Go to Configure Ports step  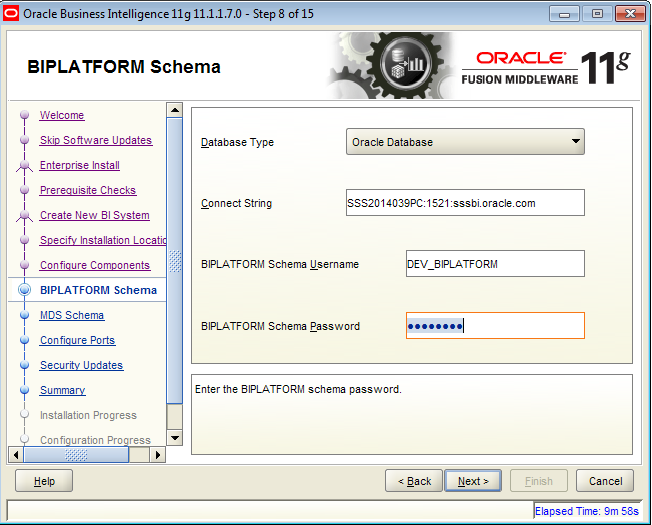[78, 340]
